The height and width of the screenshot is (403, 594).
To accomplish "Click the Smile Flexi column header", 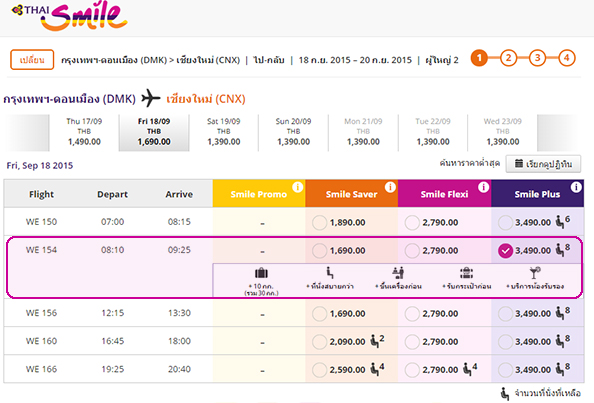I will coord(444,194).
